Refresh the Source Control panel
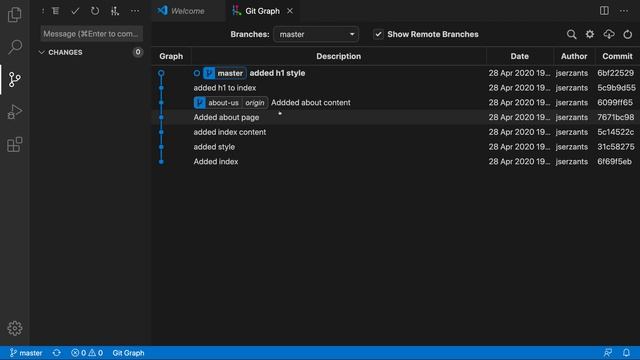 pos(95,11)
